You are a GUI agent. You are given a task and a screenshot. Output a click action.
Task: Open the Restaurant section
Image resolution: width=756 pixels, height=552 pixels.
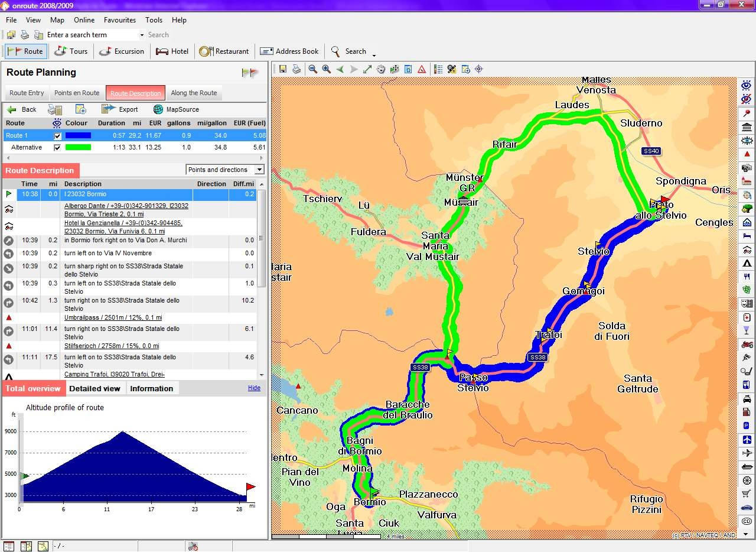[224, 51]
